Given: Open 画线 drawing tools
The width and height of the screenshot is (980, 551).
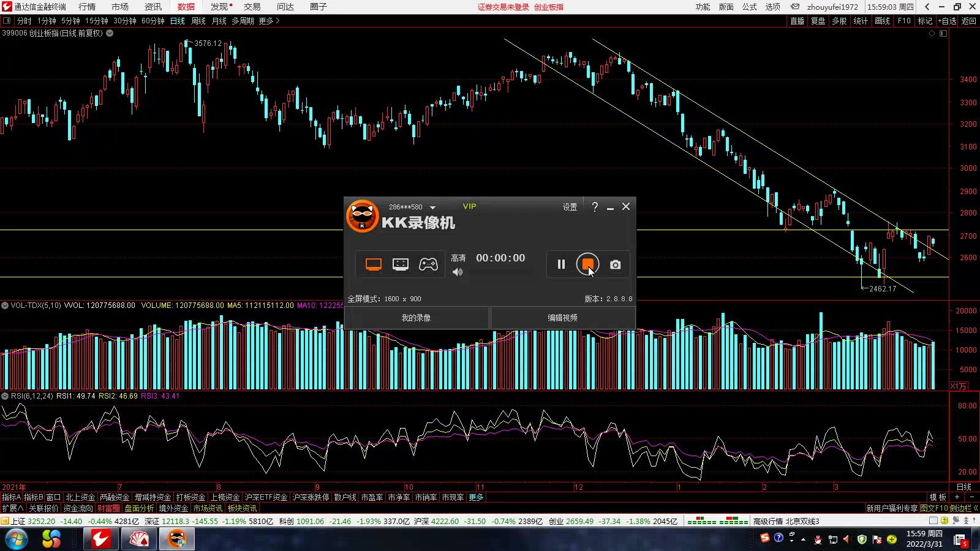Looking at the screenshot, I should 882,21.
